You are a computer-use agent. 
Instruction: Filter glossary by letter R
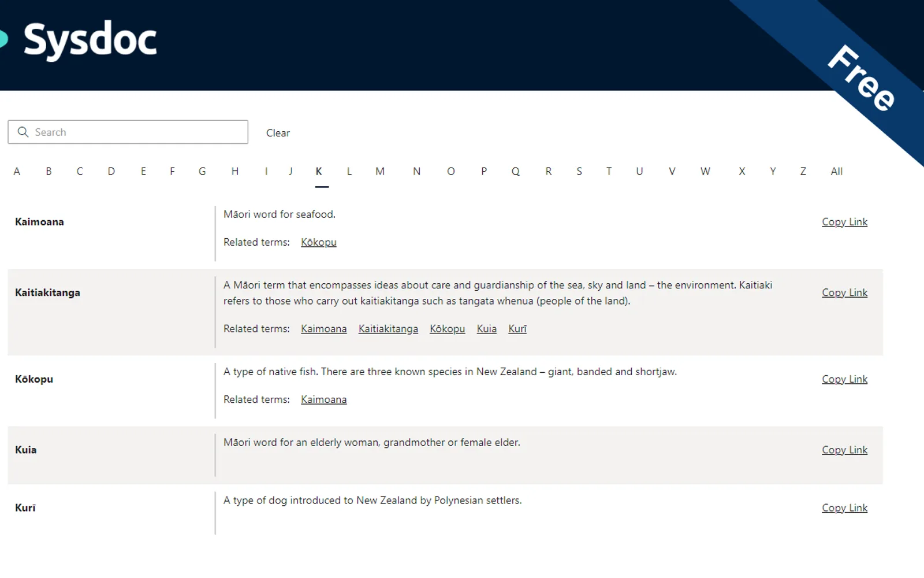(549, 171)
